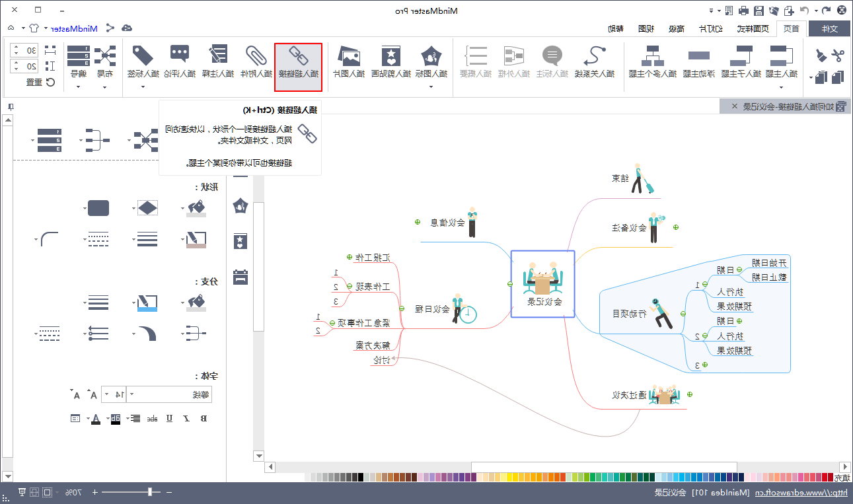Click the Insert Picture icon
Viewport: 853px width, 504px height.
348,55
